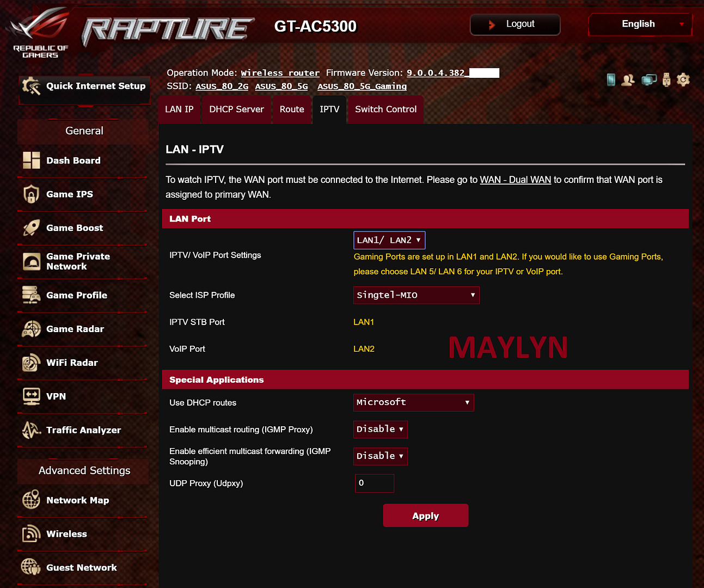Viewport: 704px width, 588px height.
Task: Open Game IPS shield icon in sidebar
Action: tap(31, 194)
